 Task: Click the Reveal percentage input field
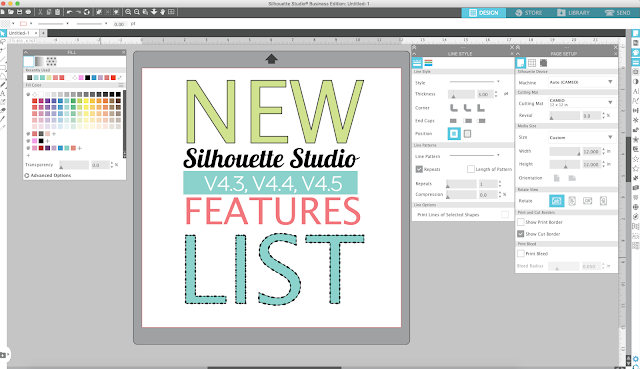coord(591,116)
